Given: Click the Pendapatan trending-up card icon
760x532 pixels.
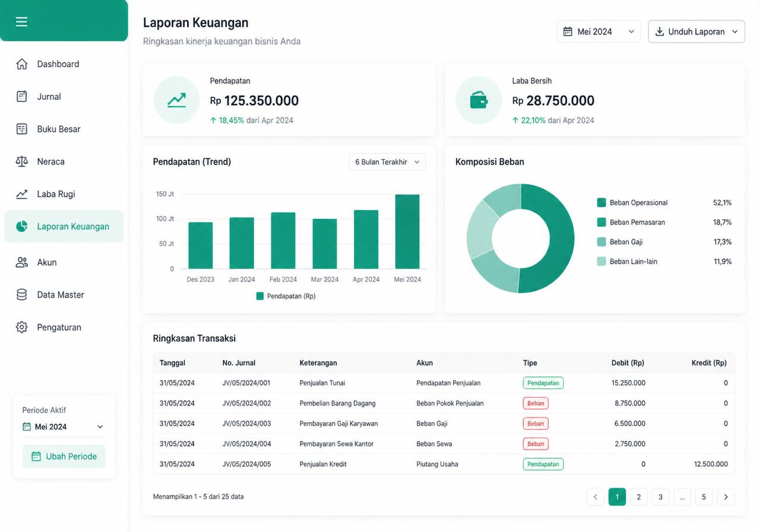Looking at the screenshot, I should click(176, 100).
